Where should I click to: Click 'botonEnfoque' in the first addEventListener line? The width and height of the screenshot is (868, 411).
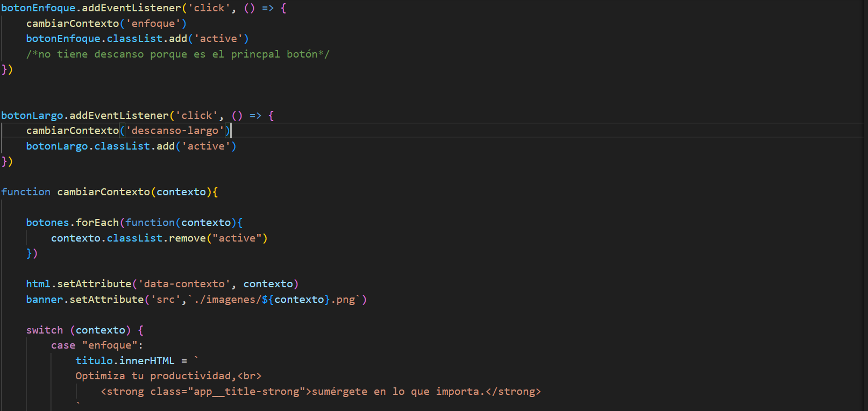coord(38,8)
